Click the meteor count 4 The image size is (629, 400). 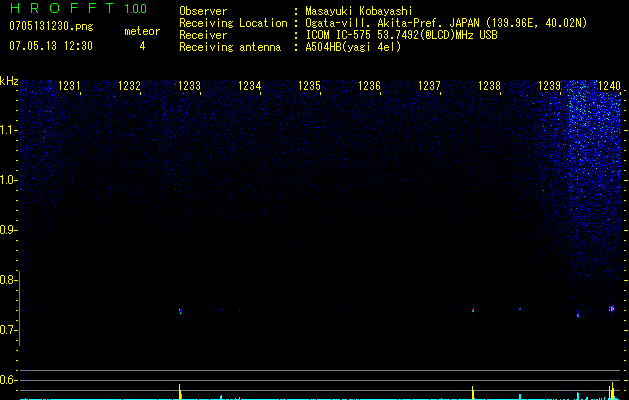(142, 46)
